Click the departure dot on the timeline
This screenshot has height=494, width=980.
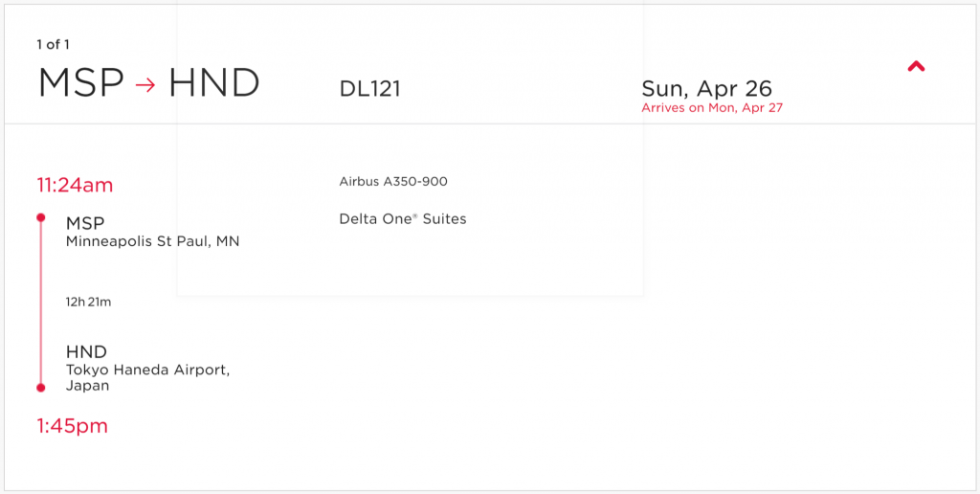pyautogui.click(x=40, y=218)
